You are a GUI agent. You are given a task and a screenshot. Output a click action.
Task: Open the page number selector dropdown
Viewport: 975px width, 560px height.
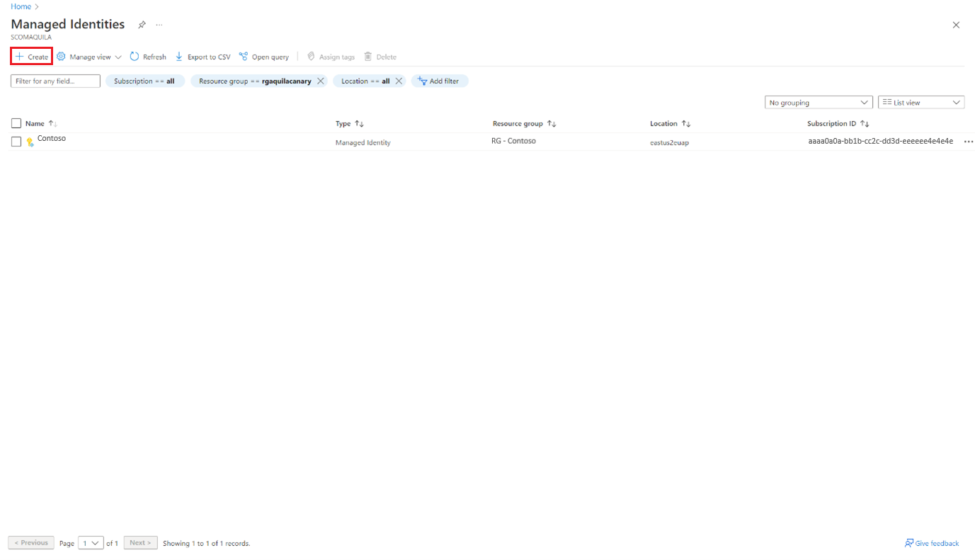[x=91, y=542]
